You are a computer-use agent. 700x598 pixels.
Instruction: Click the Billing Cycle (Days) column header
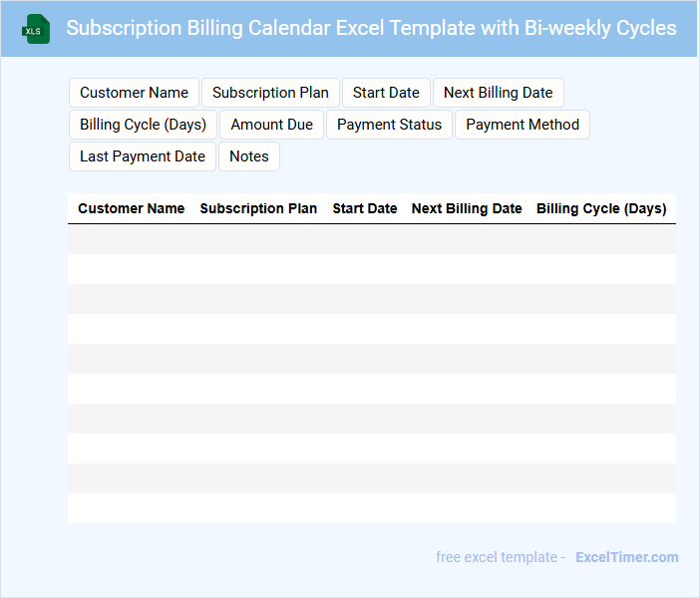coord(601,208)
